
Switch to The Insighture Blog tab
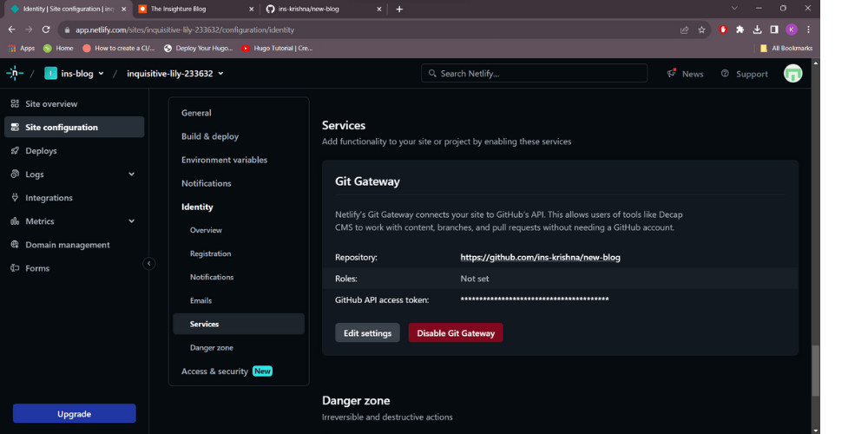(194, 10)
